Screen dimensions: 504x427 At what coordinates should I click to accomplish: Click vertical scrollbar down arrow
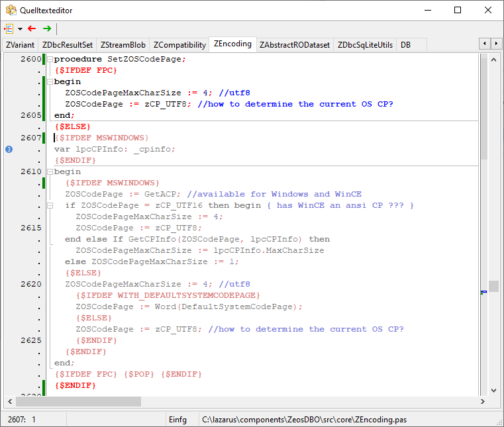(493, 391)
